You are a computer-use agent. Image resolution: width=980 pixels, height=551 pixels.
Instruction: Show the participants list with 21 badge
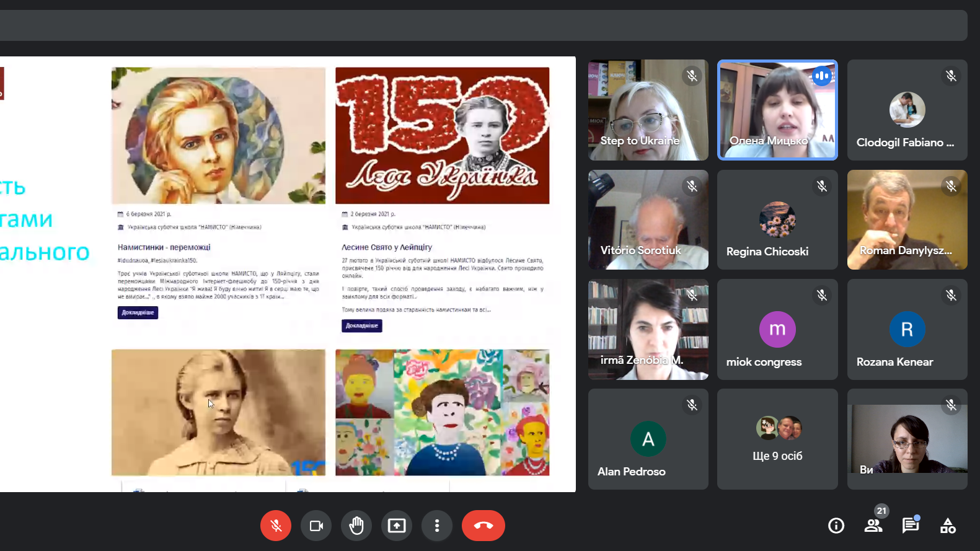tap(873, 526)
